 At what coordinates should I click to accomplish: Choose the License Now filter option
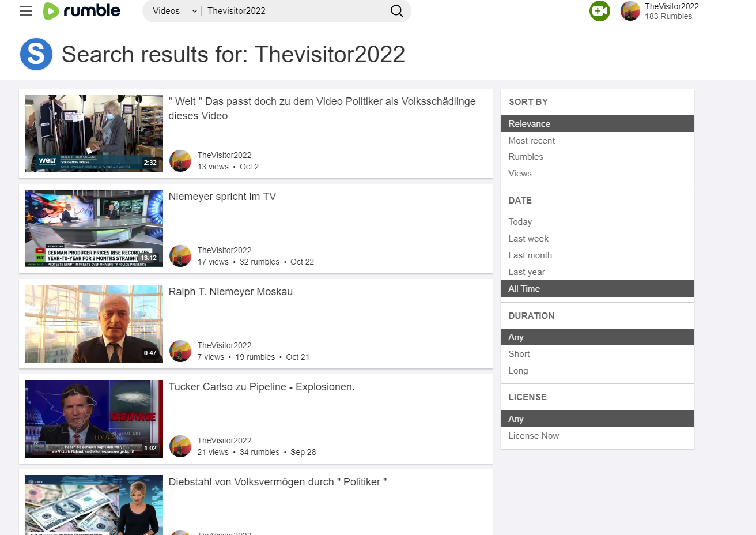534,436
